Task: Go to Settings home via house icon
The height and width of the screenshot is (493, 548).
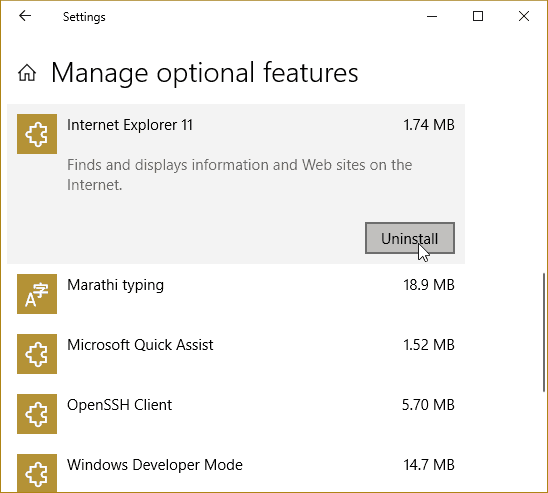Action: pos(27,73)
